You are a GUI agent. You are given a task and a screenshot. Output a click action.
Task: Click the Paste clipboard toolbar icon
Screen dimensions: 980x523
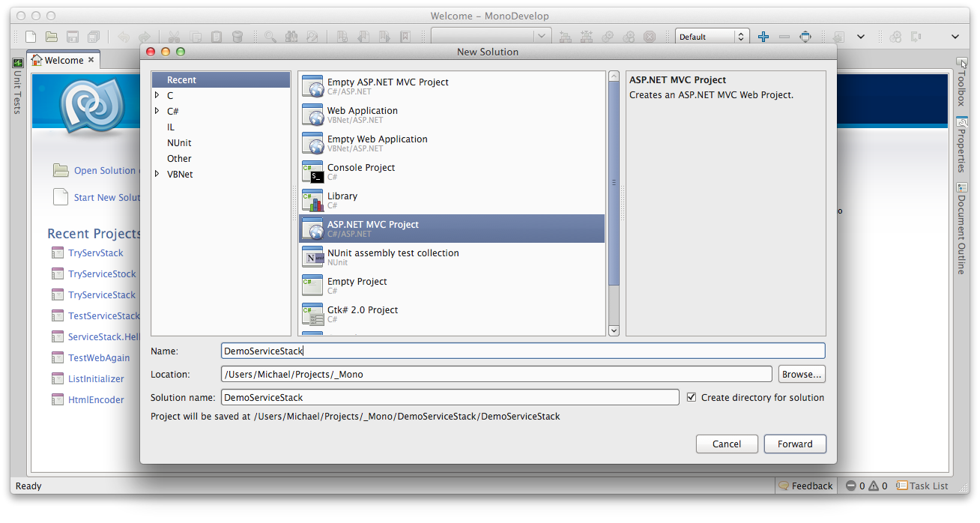tap(216, 37)
